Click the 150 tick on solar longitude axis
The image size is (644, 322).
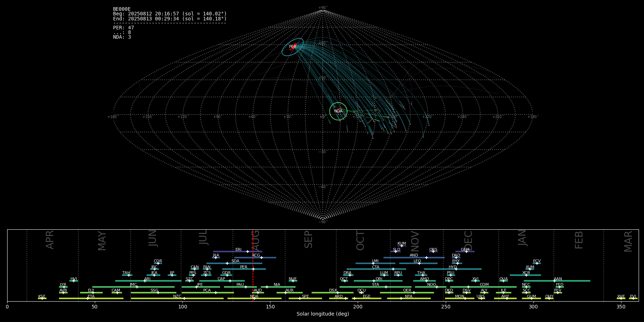click(x=270, y=307)
